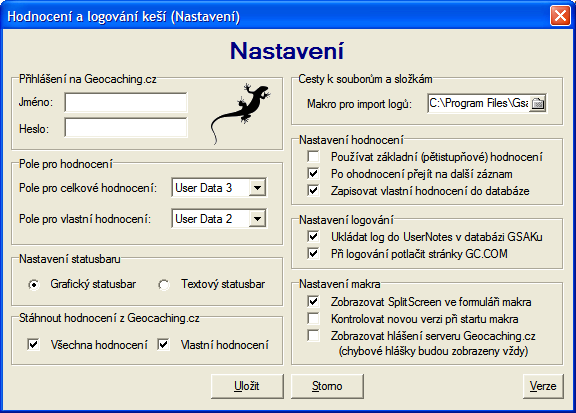The height and width of the screenshot is (413, 576).
Task: Close the Nastavení dialog window
Action: pyautogui.click(x=560, y=16)
